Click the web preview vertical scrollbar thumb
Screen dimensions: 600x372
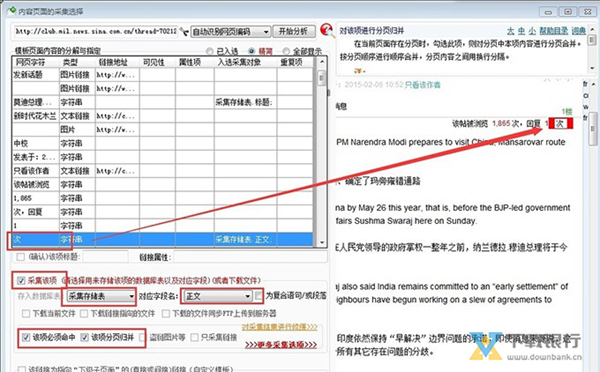click(593, 129)
